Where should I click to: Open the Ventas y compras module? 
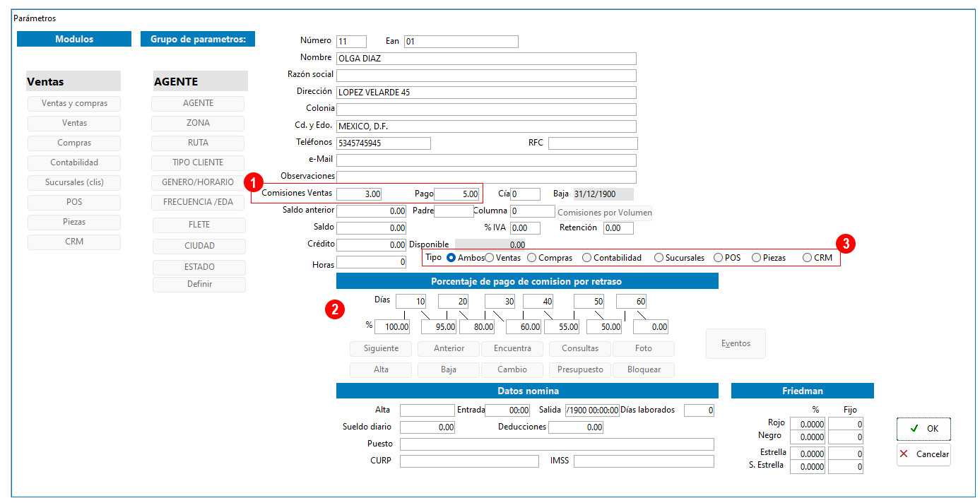74,103
